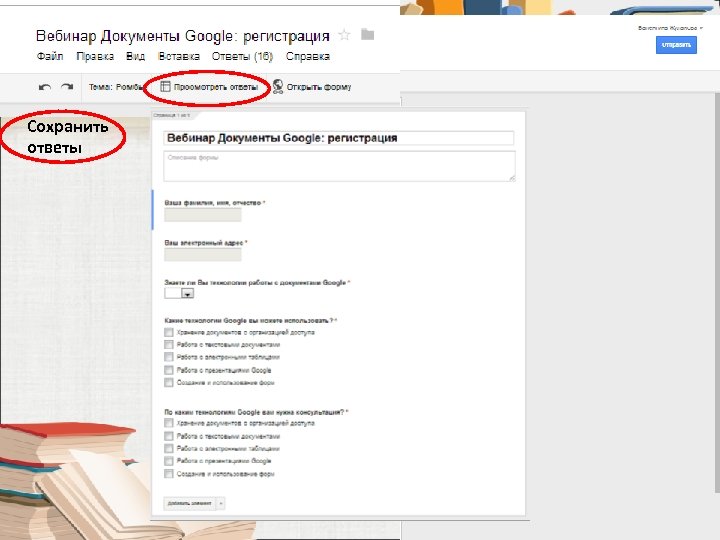Click the document title in the header
The height and width of the screenshot is (540, 720).
183,36
